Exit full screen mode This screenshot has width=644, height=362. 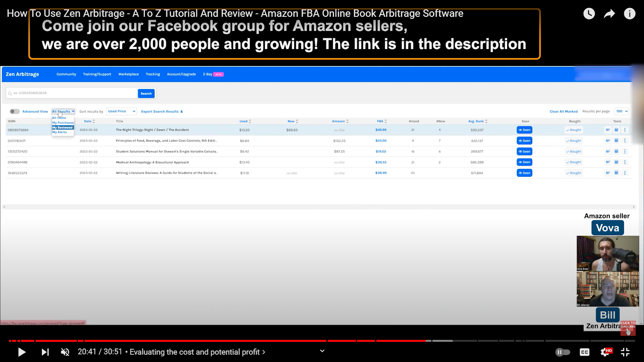[x=625, y=352]
